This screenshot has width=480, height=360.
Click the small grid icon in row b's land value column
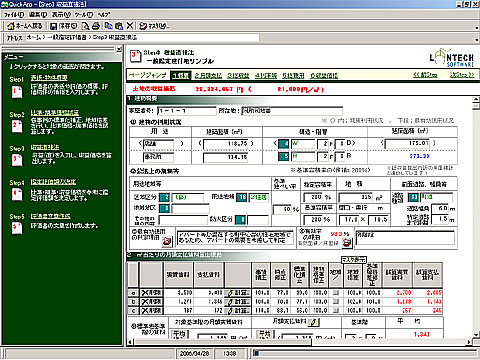point(336,302)
